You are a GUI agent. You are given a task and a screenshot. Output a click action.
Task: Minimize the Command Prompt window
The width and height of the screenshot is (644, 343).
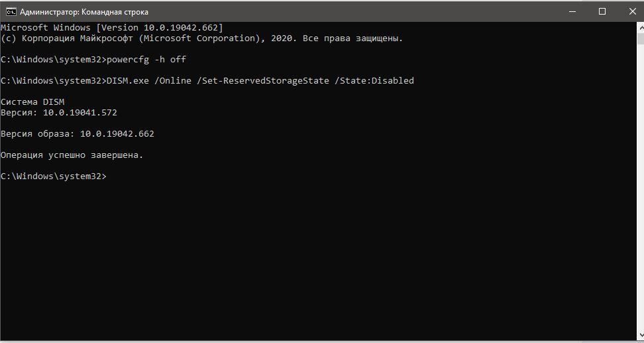pyautogui.click(x=572, y=11)
